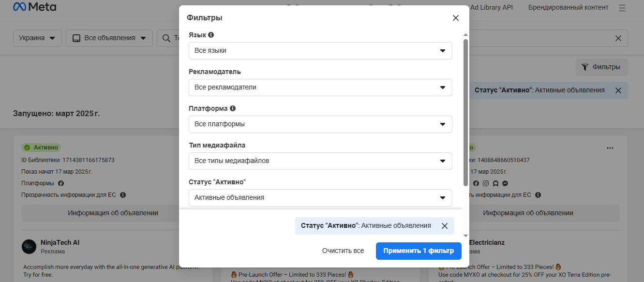Expand the Рекламодатель dropdown
Image resolution: width=644 pixels, height=282 pixels.
click(320, 88)
